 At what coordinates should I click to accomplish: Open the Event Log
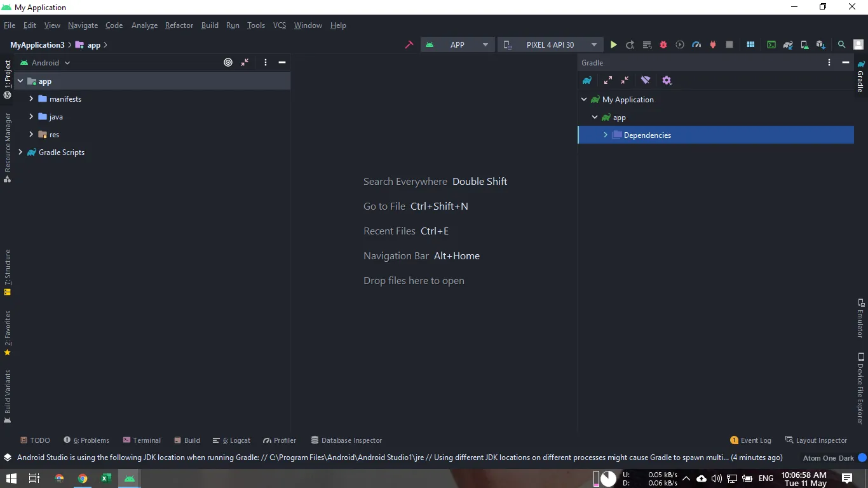750,440
